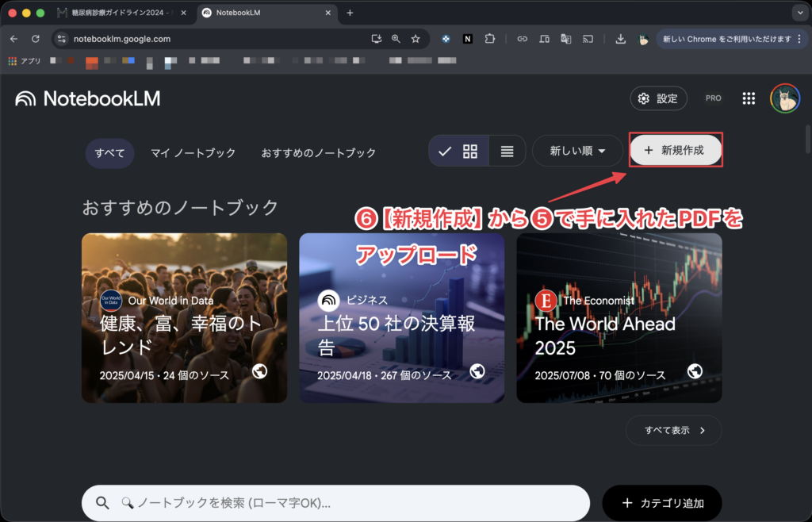Viewport: 812px width, 522px height.
Task: Open the NotebookLM settings gear button
Action: coord(658,98)
